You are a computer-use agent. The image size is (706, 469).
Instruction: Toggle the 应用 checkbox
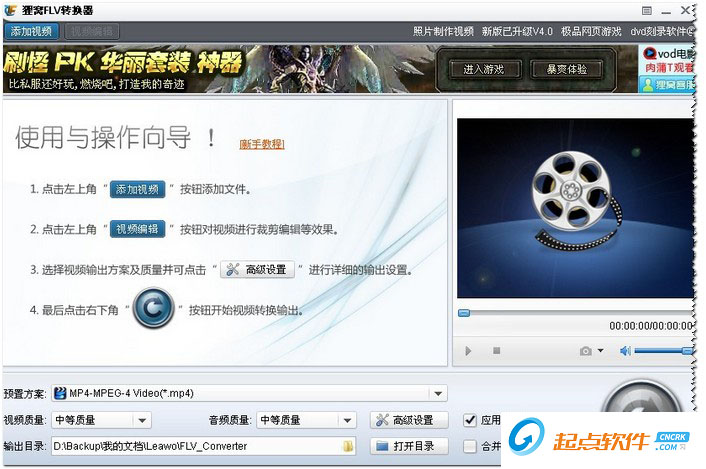470,420
